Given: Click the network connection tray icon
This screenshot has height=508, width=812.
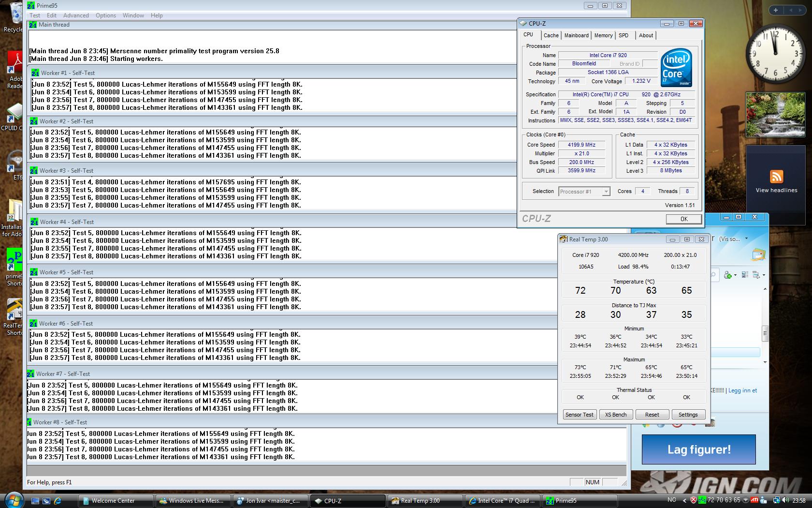Looking at the screenshot, I should pos(776,500).
